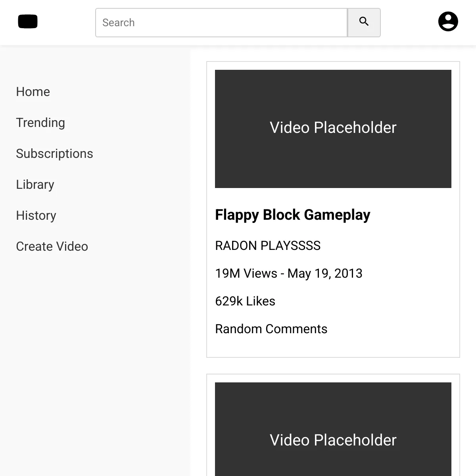476x476 pixels.
Task: Play the Flappy Block Gameplay video placeholder
Action: (333, 129)
